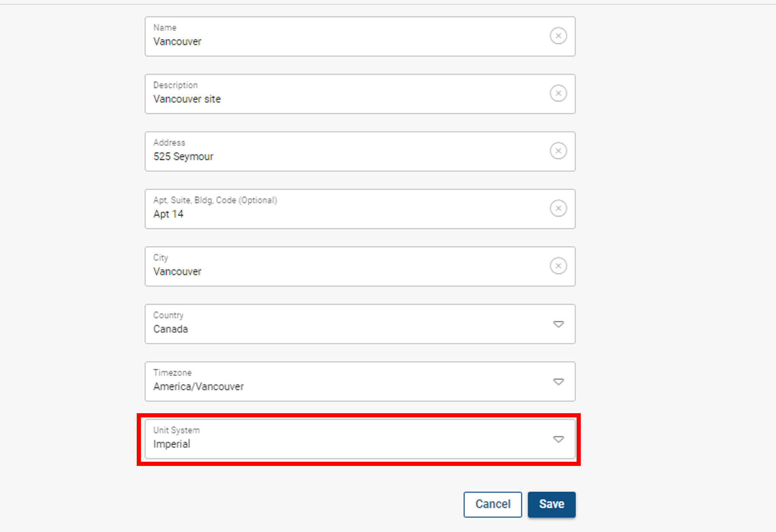Open the Country dropdown arrow
Screen dimensions: 776x532
(x=559, y=324)
